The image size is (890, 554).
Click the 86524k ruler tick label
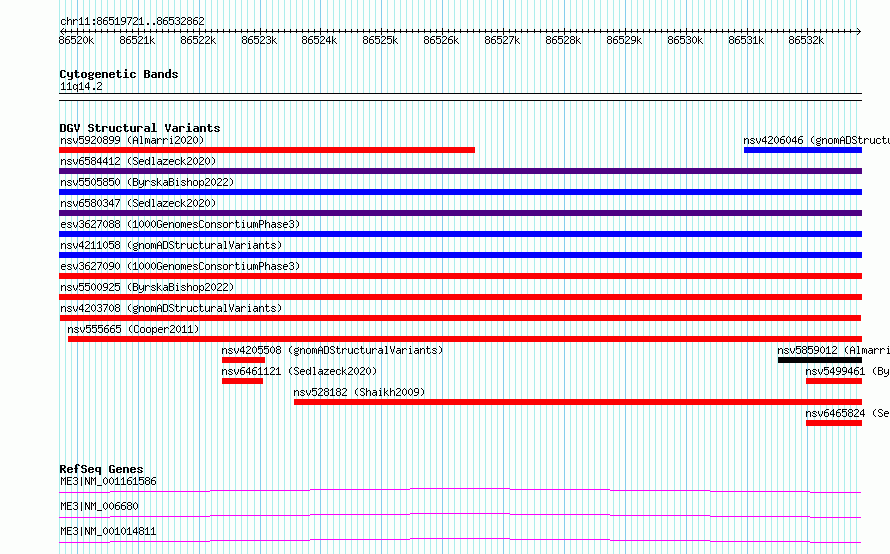319,40
